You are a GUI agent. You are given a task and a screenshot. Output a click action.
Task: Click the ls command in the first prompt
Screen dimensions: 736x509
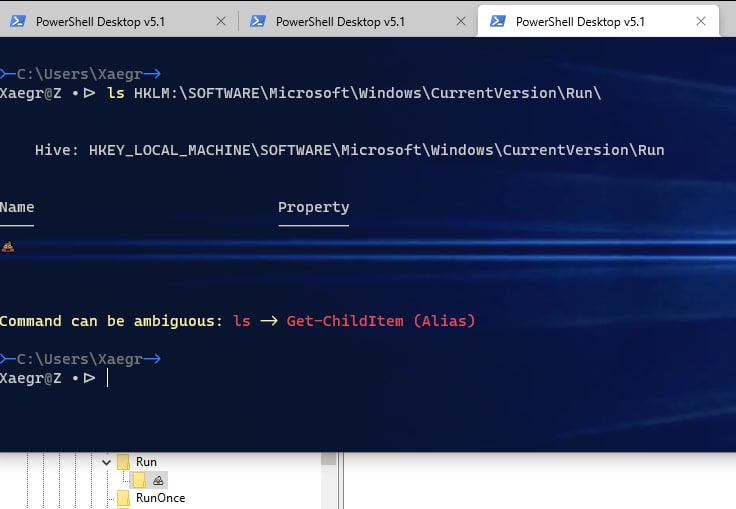[116, 93]
